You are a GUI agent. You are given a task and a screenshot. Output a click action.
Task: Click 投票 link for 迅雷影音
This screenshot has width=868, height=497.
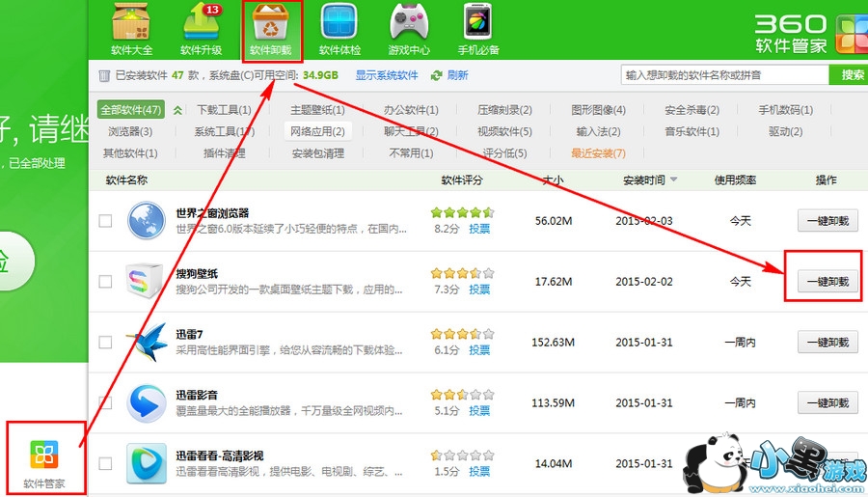pyautogui.click(x=479, y=410)
